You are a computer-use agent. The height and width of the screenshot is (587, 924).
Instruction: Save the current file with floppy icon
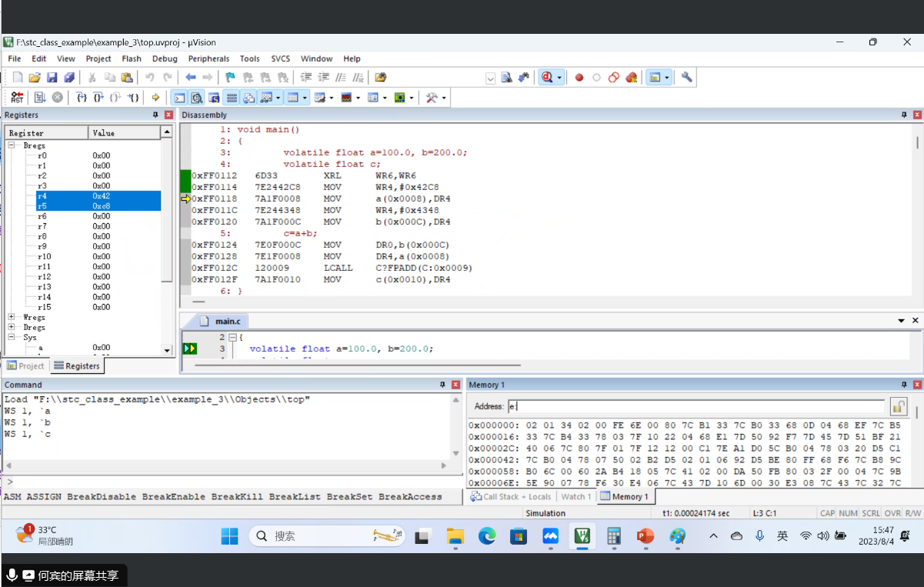[52, 78]
